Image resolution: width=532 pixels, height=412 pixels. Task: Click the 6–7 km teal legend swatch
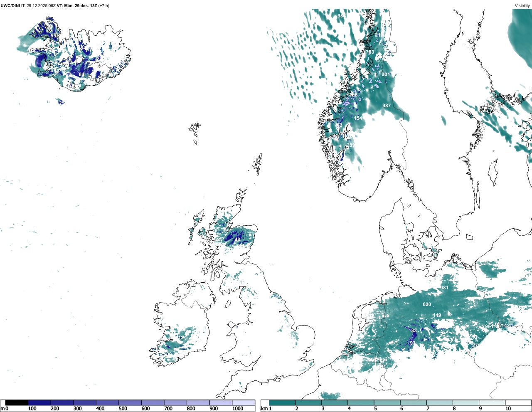[x=413, y=402]
